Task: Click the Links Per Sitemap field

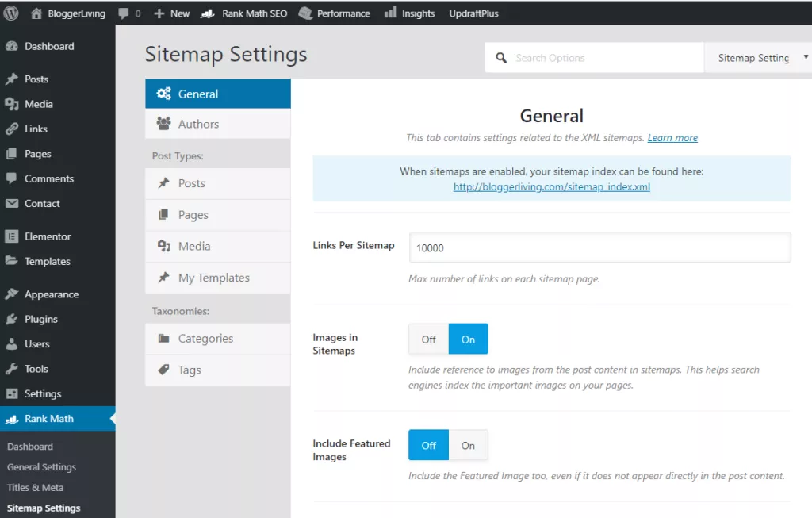Action: click(x=599, y=247)
